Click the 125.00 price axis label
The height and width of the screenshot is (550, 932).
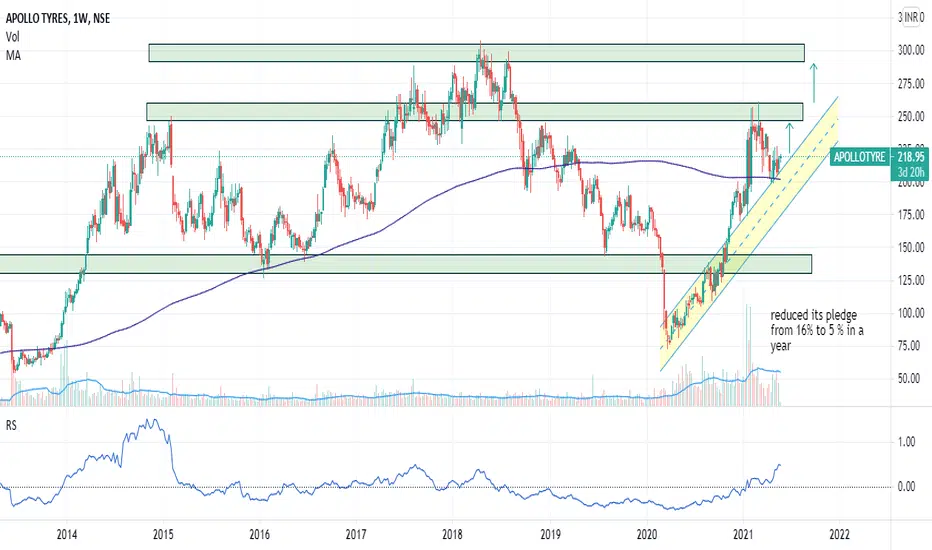[x=911, y=280]
